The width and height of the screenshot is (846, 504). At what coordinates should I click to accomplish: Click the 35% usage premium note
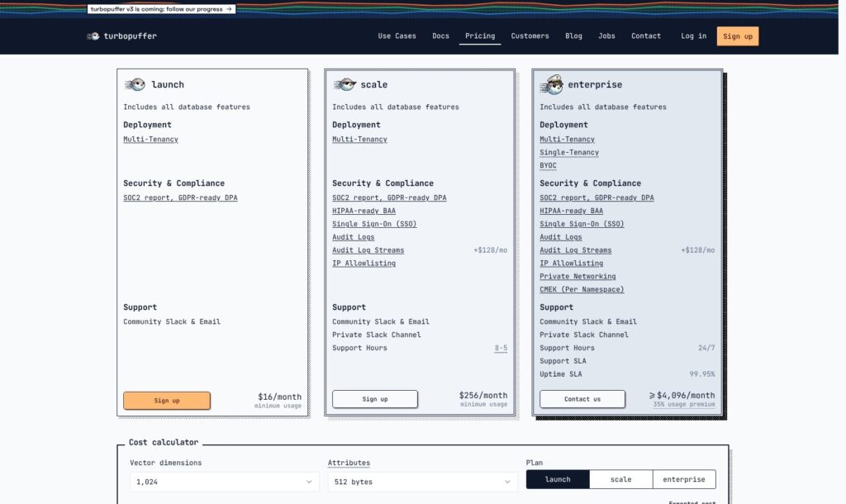coord(683,404)
